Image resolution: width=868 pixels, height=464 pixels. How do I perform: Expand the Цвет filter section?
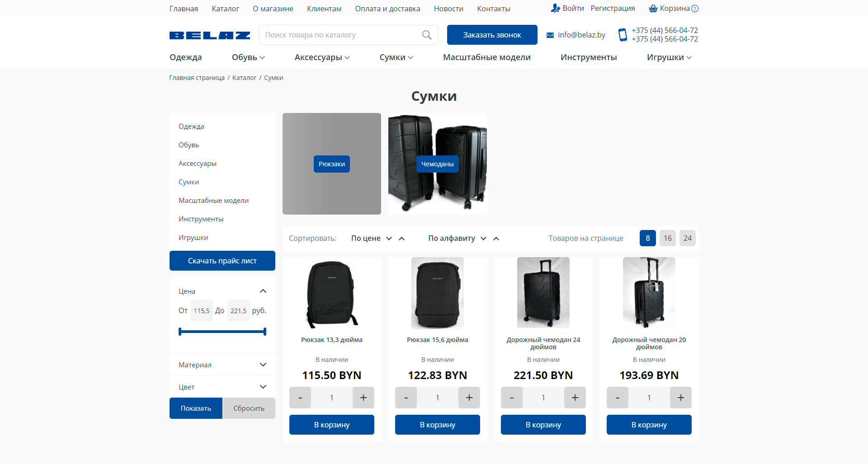click(x=263, y=387)
